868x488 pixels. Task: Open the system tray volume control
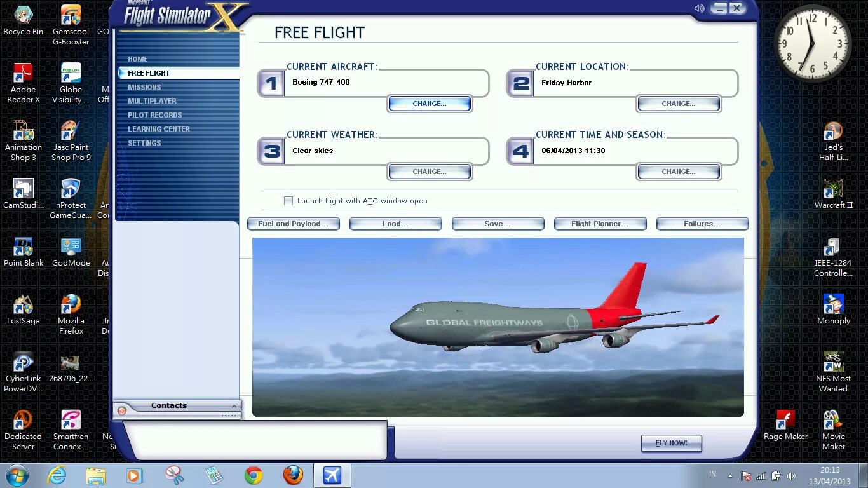point(791,475)
